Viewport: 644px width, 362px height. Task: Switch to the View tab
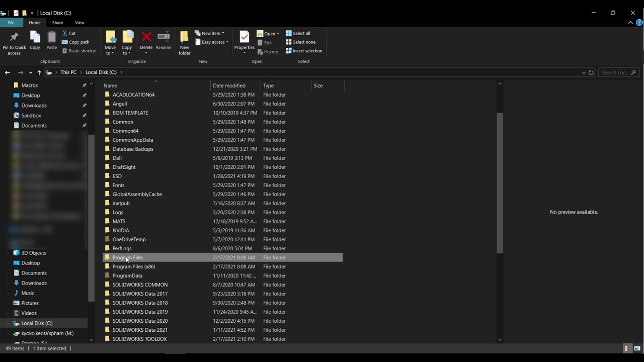79,23
